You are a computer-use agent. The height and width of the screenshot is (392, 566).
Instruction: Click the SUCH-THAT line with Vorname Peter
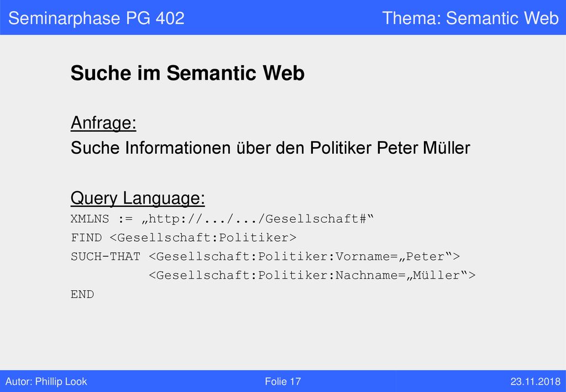(x=265, y=257)
